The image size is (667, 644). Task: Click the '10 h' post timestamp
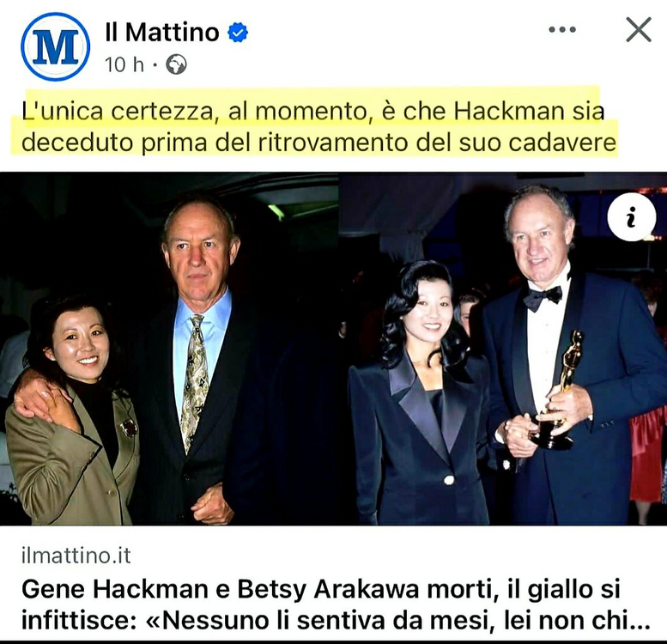click(124, 64)
